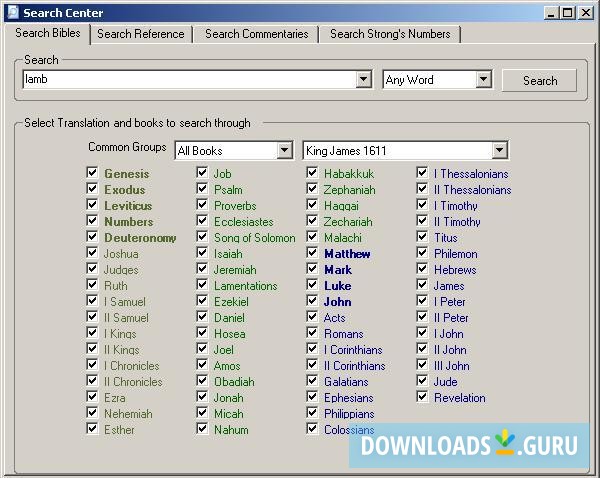Uncheck the Daniel checkbox

[202, 317]
